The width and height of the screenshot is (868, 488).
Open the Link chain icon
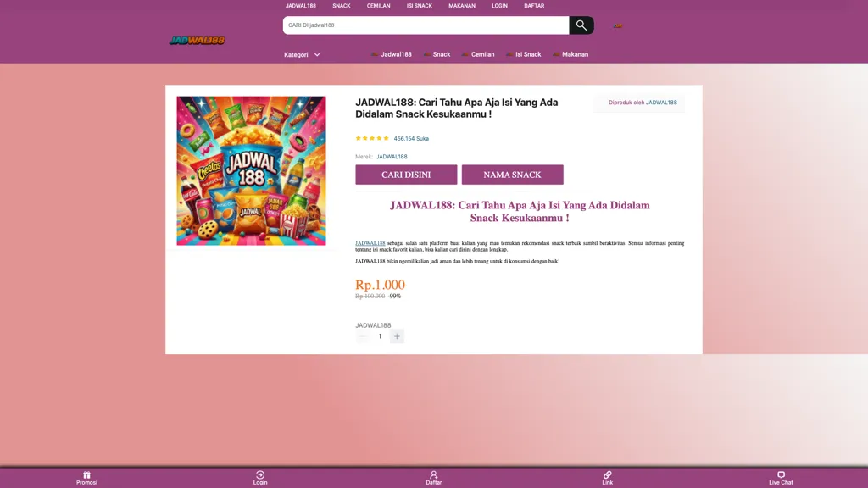[607, 474]
